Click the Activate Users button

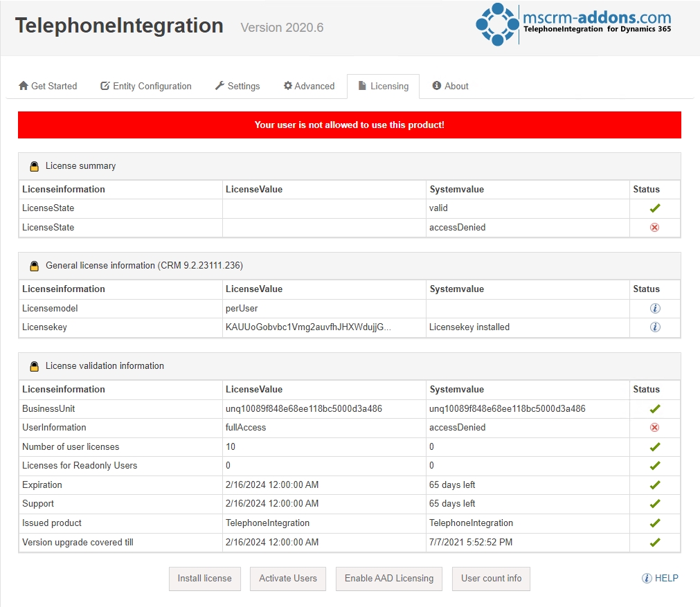click(288, 579)
